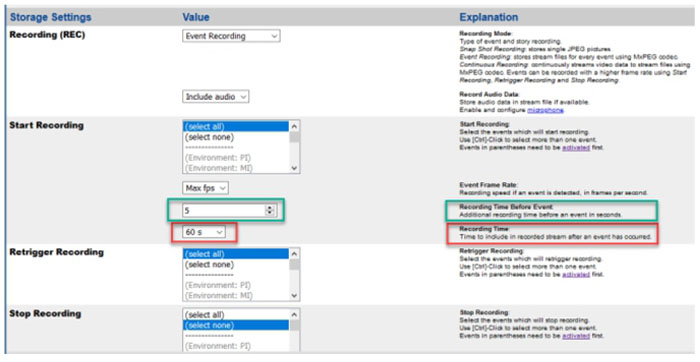Viewport: 700px width, 362px height.
Task: Open 'activated' link in Stop Recording explanation
Action: [576, 336]
